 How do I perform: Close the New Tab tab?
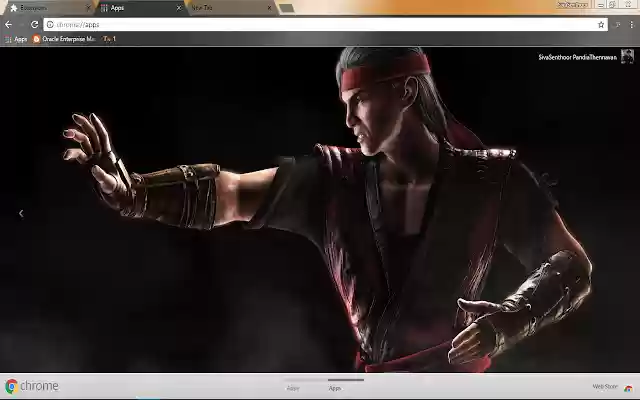point(269,8)
